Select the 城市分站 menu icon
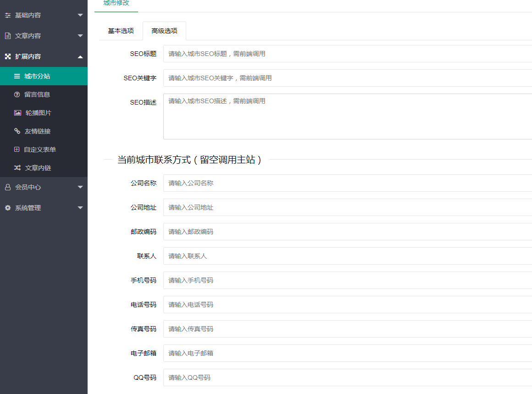 [17, 76]
